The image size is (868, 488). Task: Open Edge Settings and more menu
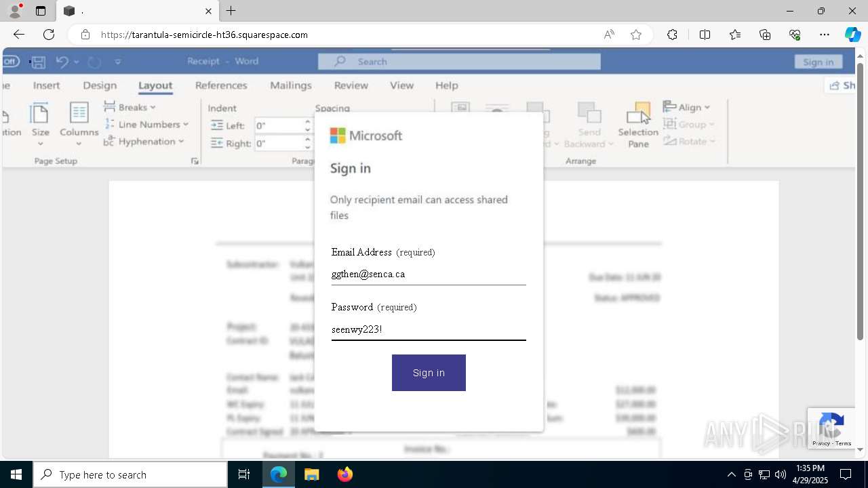(x=825, y=35)
